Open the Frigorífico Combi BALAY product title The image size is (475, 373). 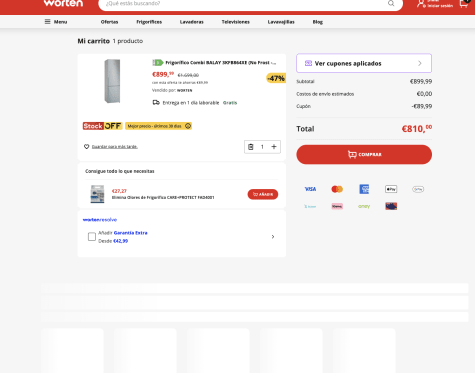pos(221,63)
